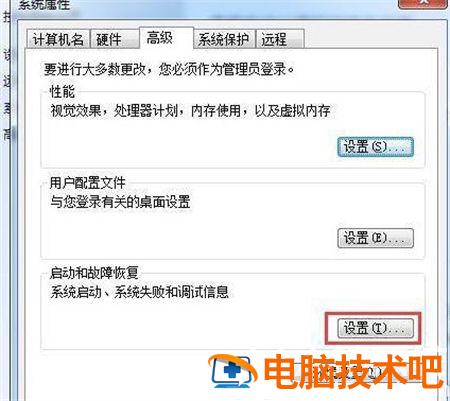Go to the 系统保护 tab
Screen dimensions: 450x401
(x=224, y=39)
